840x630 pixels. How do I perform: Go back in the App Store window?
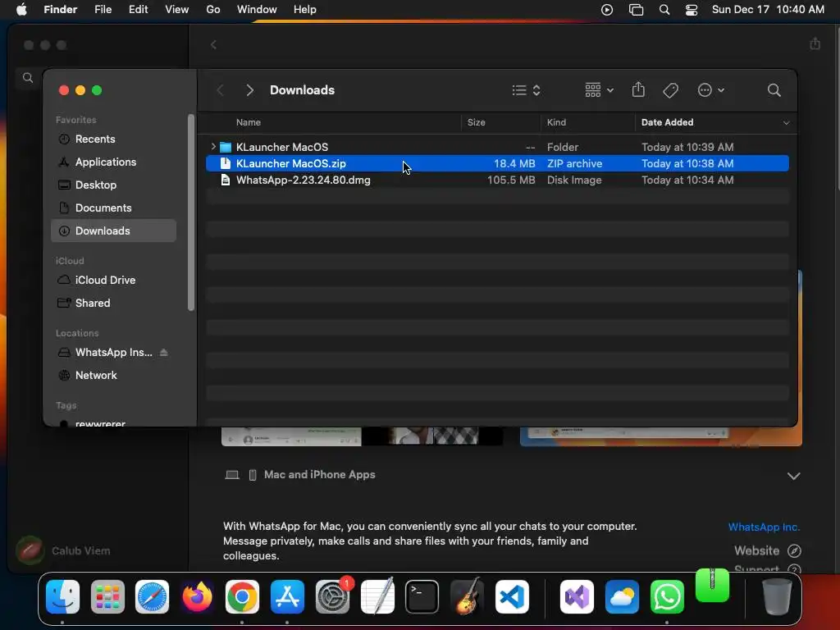coord(214,44)
